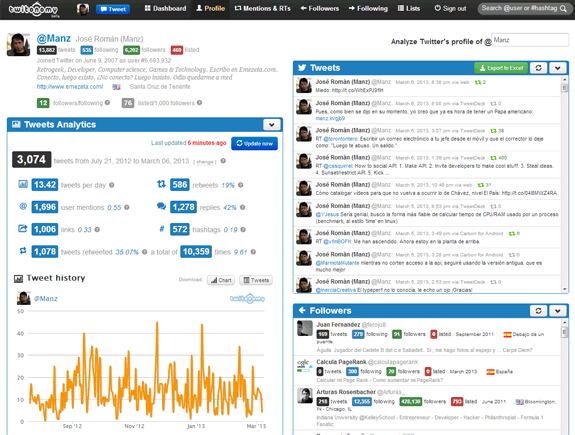Viewport: 575px width, 435px height.
Task: Click the large Manz profile photo
Action: (x=18, y=45)
